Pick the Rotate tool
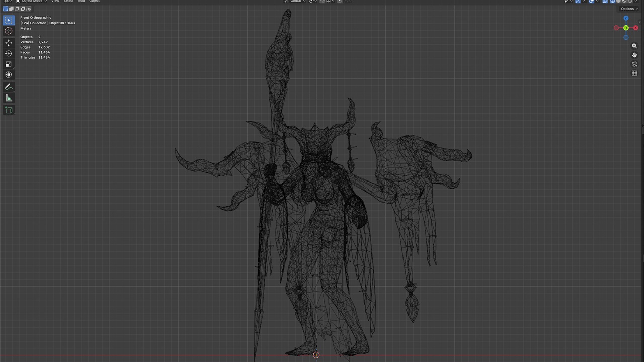This screenshot has height=362, width=644. click(x=9, y=53)
